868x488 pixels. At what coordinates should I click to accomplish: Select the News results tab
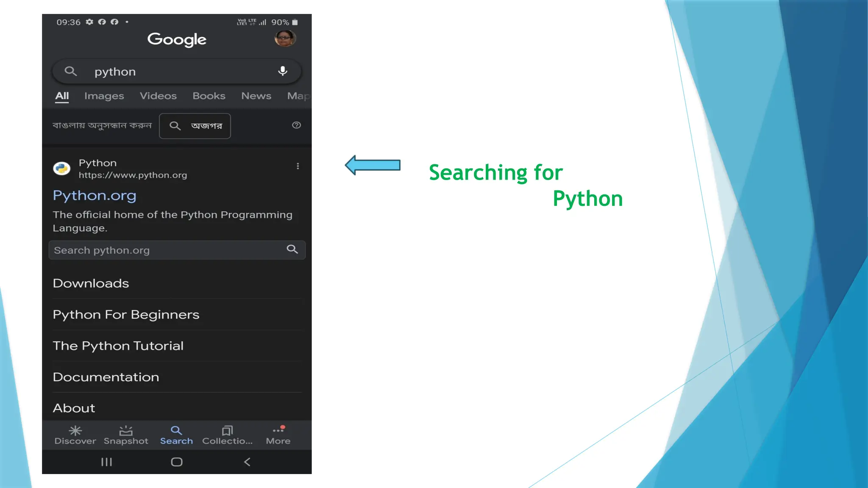point(256,96)
